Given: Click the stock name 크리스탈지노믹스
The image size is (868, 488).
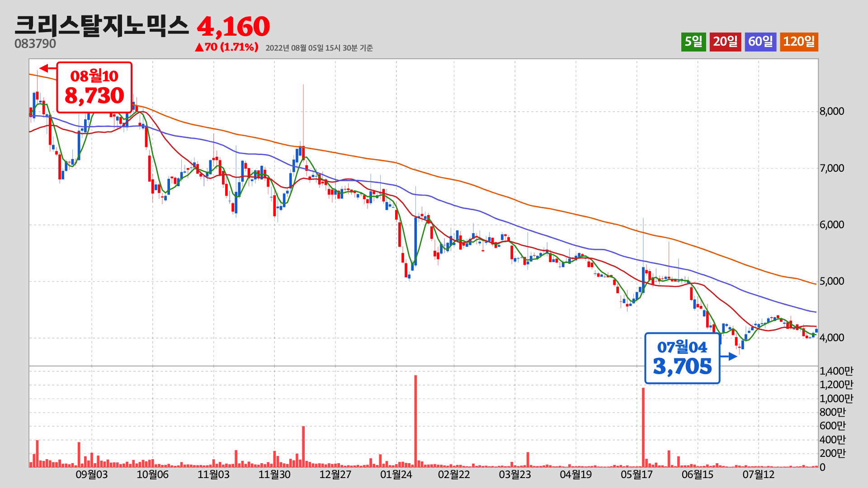Looking at the screenshot, I should click(102, 25).
